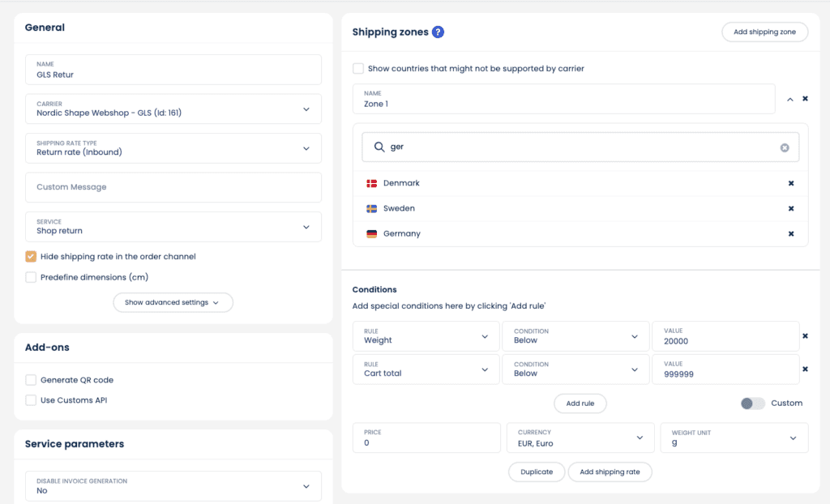830x504 pixels.
Task: Delete Zone 1 using its x icon
Action: (x=805, y=99)
